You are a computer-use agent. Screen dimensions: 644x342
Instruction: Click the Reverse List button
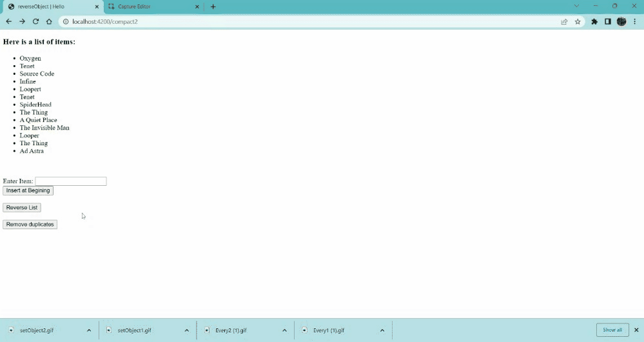22,208
